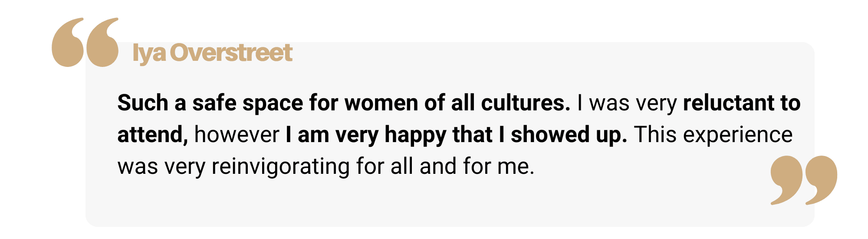This screenshot has height=239, width=868.
Task: Select the rightmost tan closing quote glyph
Action: pyautogui.click(x=822, y=180)
